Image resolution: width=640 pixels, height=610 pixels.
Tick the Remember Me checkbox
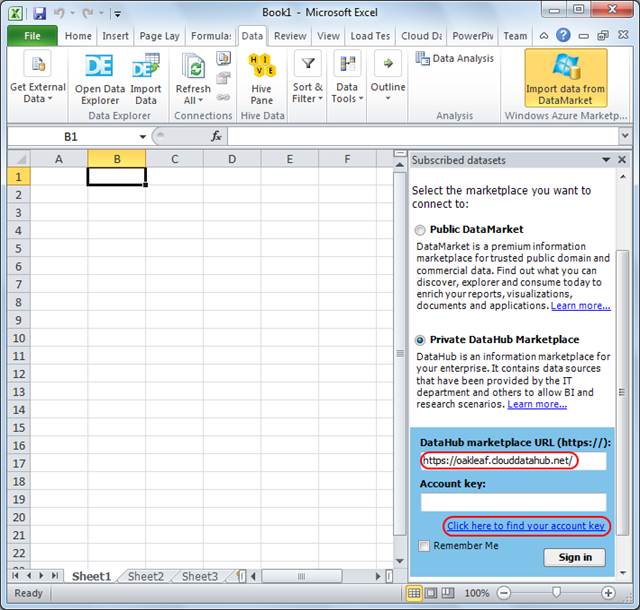[x=424, y=546]
